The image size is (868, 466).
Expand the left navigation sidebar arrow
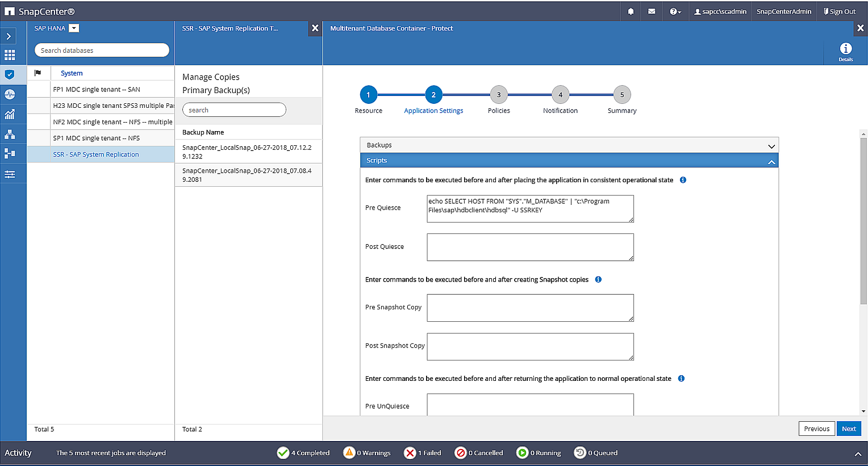point(9,36)
